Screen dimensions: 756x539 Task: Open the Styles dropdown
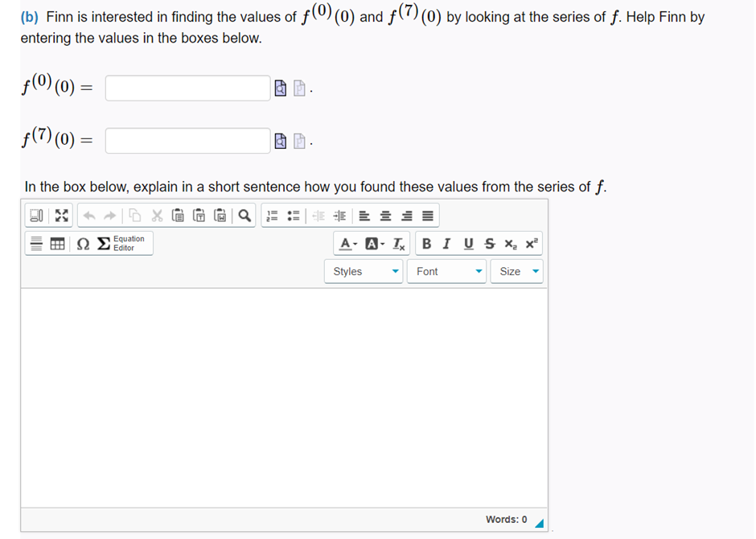(x=362, y=271)
